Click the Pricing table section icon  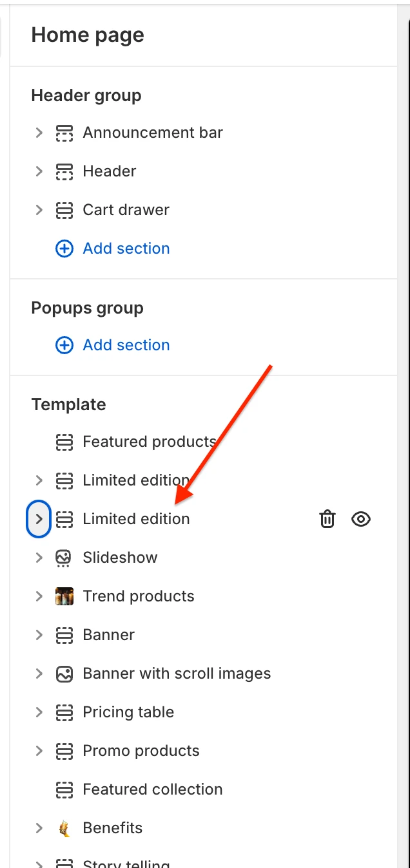click(64, 712)
